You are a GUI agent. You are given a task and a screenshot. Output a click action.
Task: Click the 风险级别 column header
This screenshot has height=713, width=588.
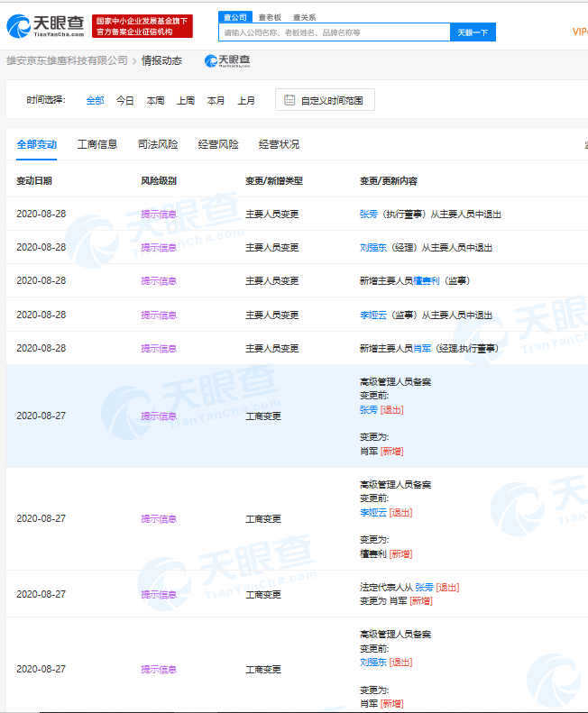tap(159, 181)
